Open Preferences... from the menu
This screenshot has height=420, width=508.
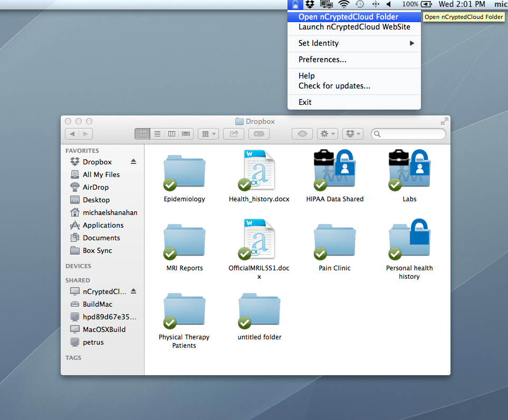pos(354,60)
